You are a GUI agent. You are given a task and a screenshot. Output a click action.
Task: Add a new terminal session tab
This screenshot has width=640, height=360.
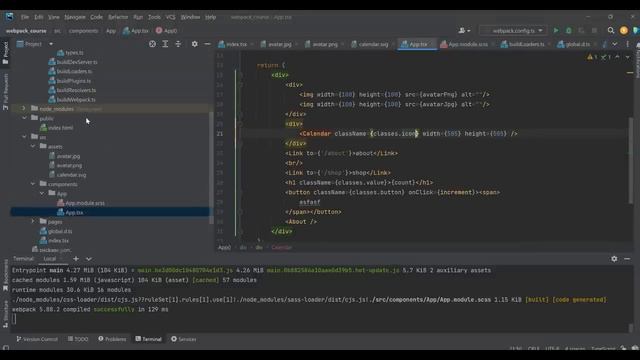tap(76, 259)
